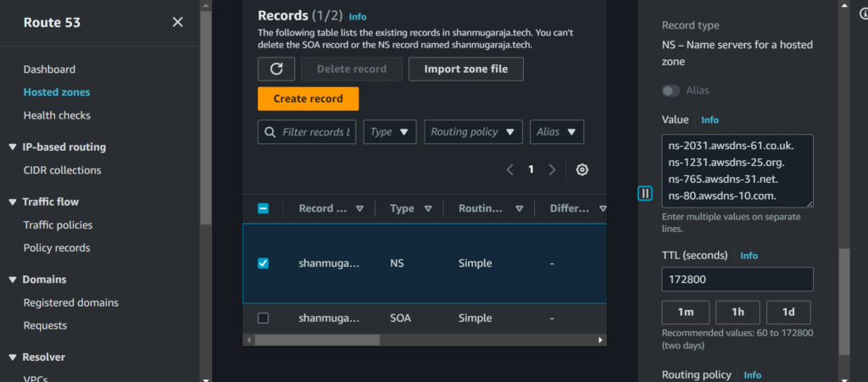
Task: Click the Filter records search field
Action: coord(307,132)
